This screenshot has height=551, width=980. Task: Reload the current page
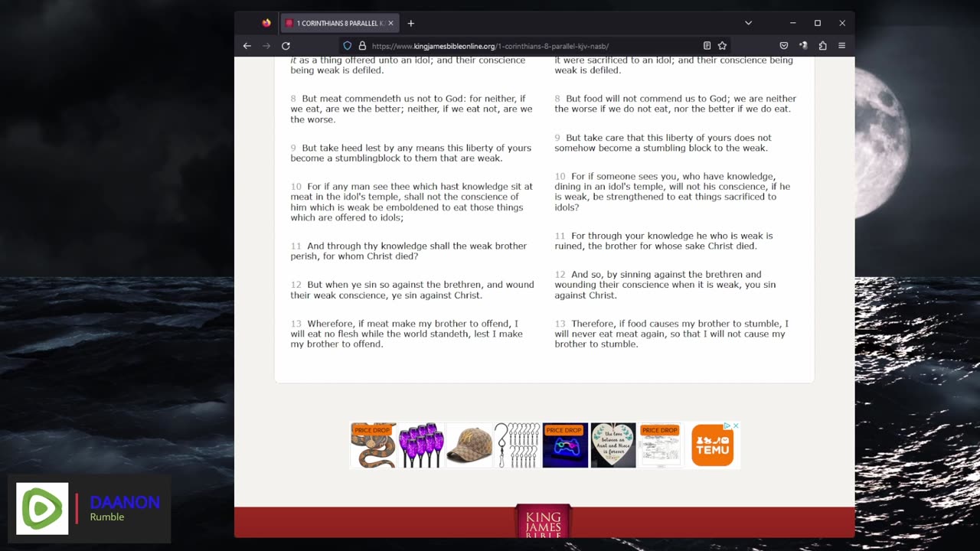[286, 46]
